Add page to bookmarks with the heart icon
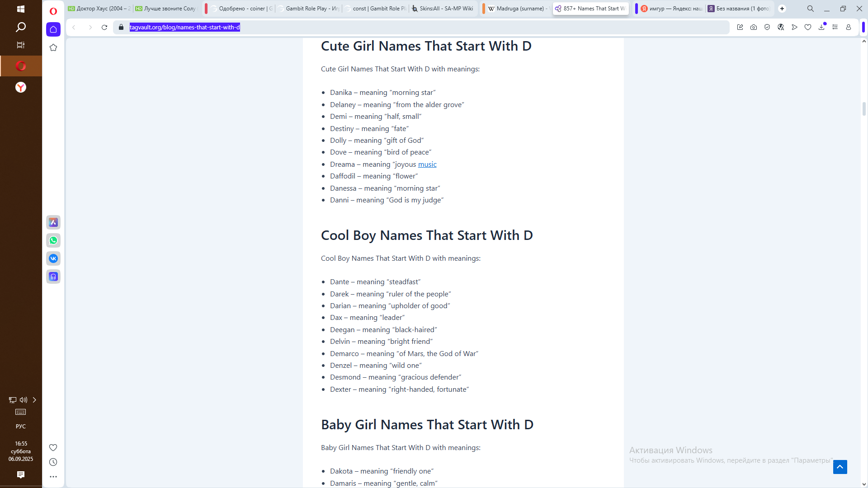868x488 pixels. [808, 27]
